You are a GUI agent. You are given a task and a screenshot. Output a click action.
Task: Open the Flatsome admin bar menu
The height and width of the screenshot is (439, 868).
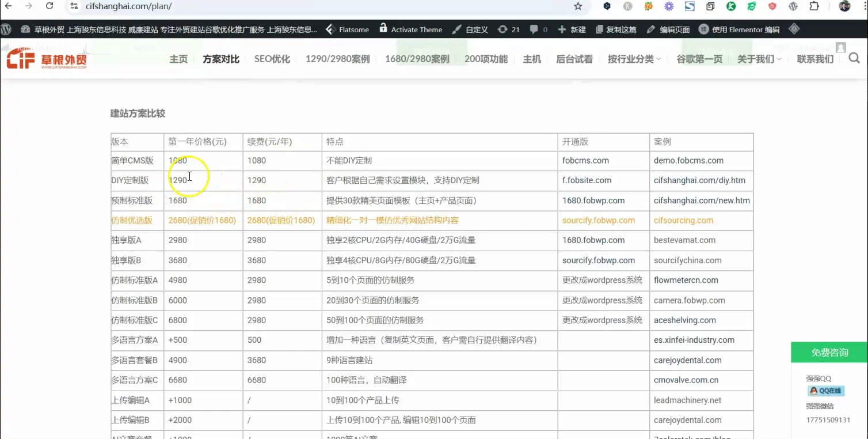click(348, 29)
